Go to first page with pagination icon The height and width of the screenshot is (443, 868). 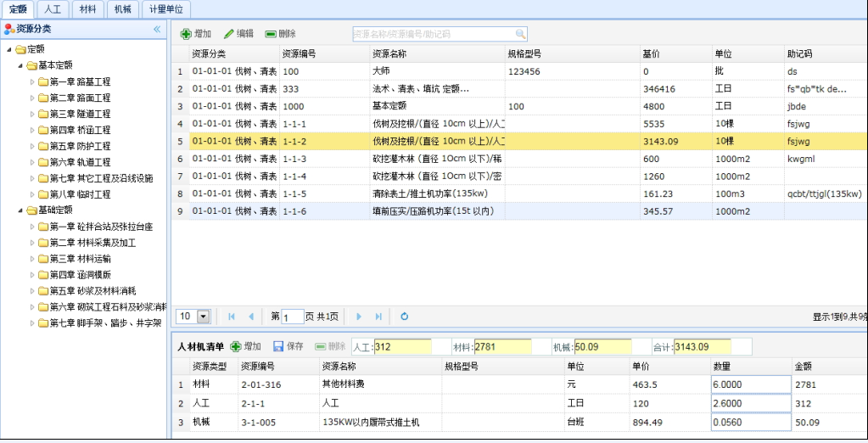[x=232, y=317]
